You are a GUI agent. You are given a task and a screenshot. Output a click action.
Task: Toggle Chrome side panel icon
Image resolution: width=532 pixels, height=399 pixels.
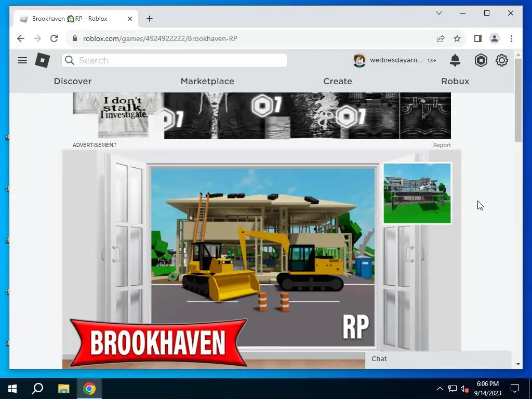pyautogui.click(x=478, y=38)
